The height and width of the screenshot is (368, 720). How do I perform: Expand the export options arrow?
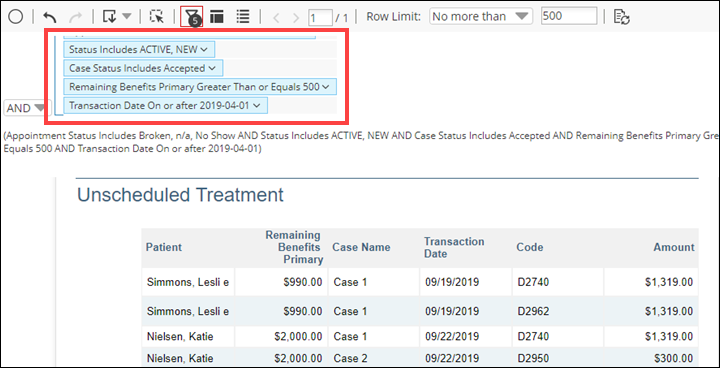pos(127,17)
